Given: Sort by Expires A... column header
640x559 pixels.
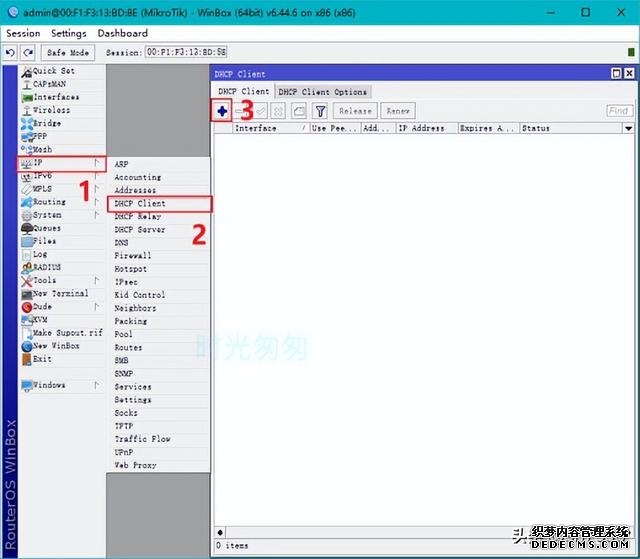Looking at the screenshot, I should pos(489,129).
